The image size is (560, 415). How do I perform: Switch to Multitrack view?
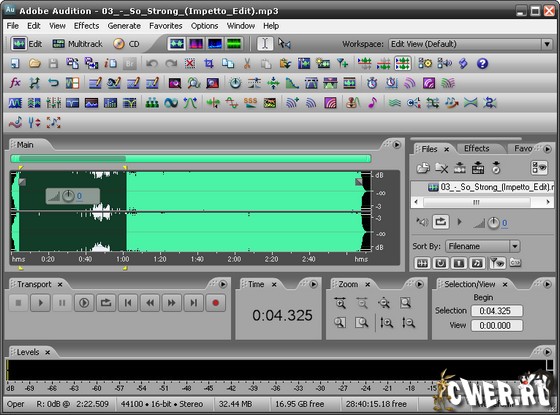77,44
